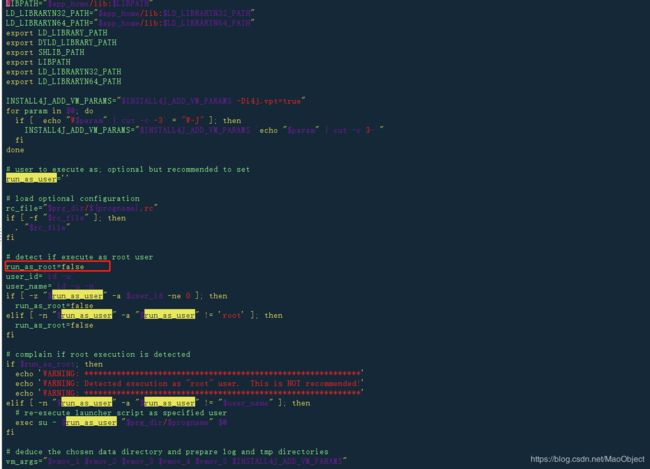This screenshot has width=650, height=469.
Task: Click the elif line comparing against $user_name
Action: 158,403
